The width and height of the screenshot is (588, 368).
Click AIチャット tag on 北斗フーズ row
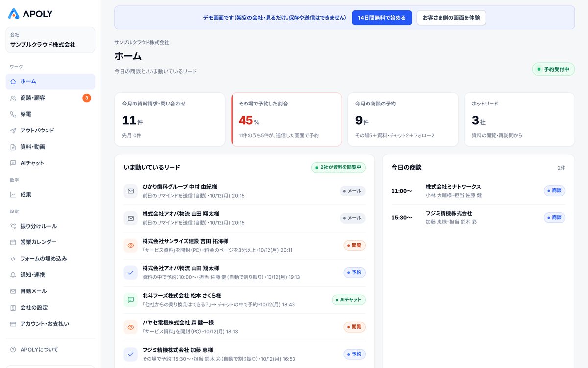(x=348, y=300)
